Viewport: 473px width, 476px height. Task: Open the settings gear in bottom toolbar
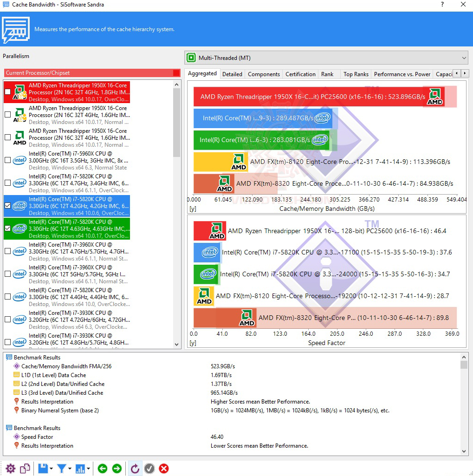click(x=10, y=469)
